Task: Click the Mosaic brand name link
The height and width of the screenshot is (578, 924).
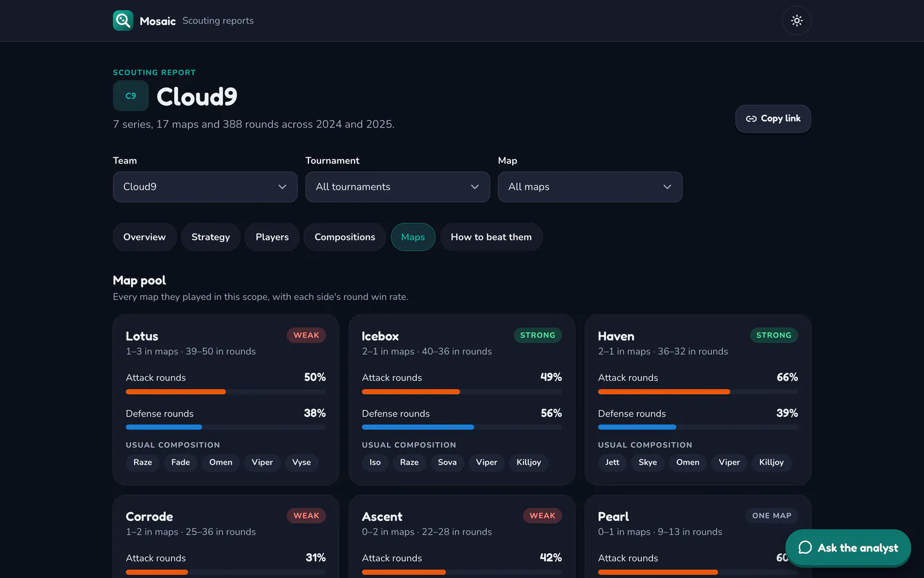Action: tap(158, 21)
